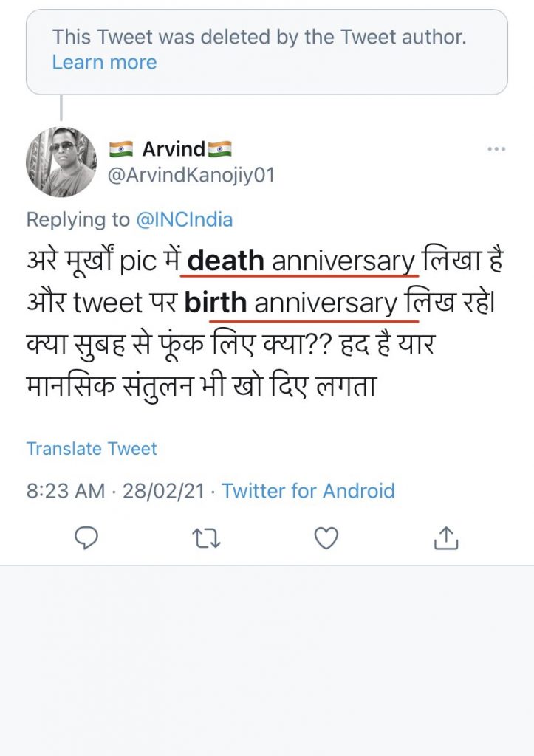Open Arvind's profile picture
Viewport: 534px width, 756px height.
point(61,162)
